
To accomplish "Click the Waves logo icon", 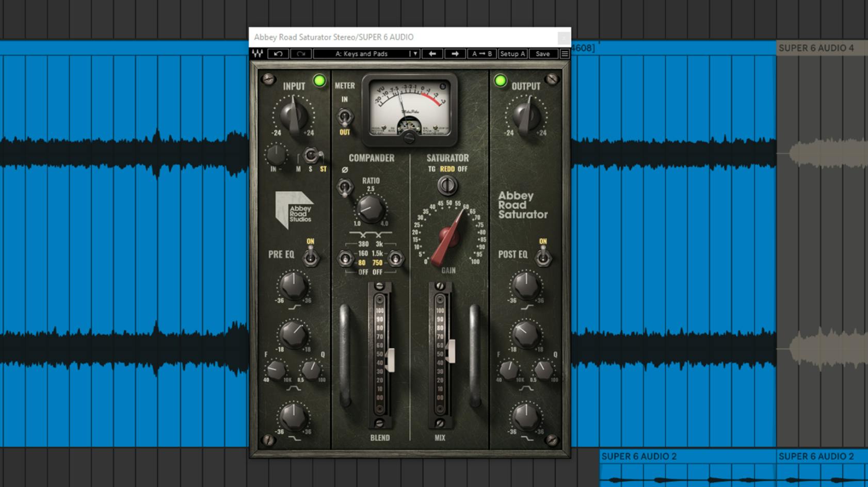I will [x=257, y=54].
